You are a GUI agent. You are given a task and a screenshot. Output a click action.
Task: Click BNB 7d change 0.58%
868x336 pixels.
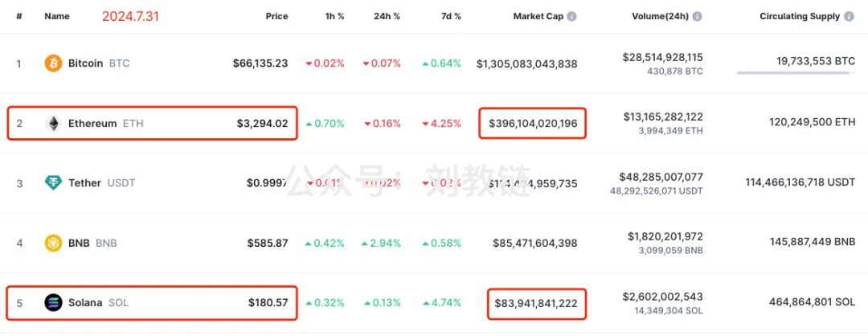pos(442,243)
